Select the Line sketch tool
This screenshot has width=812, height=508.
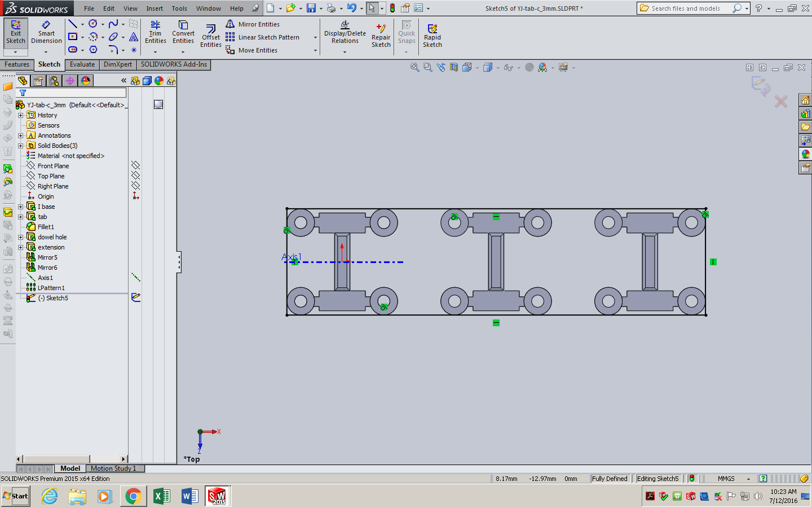[x=73, y=24]
